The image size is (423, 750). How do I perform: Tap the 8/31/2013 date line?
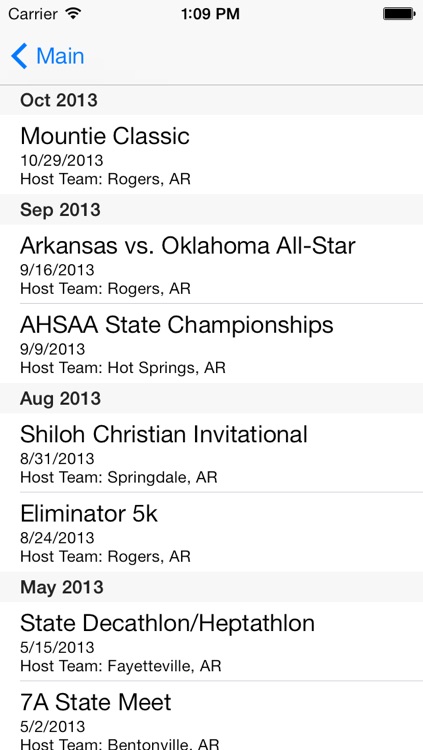pyautogui.click(x=57, y=459)
